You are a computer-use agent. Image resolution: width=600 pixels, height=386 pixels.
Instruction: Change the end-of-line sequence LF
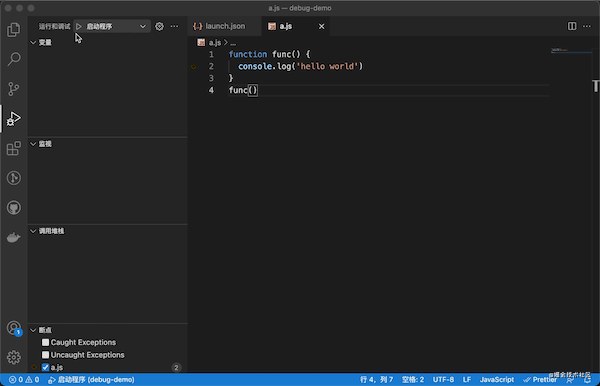(467, 379)
